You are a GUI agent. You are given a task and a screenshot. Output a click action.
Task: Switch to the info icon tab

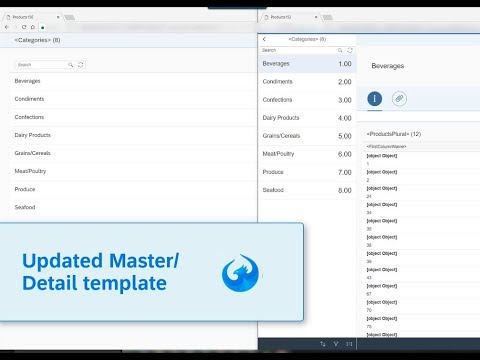[x=375, y=99]
